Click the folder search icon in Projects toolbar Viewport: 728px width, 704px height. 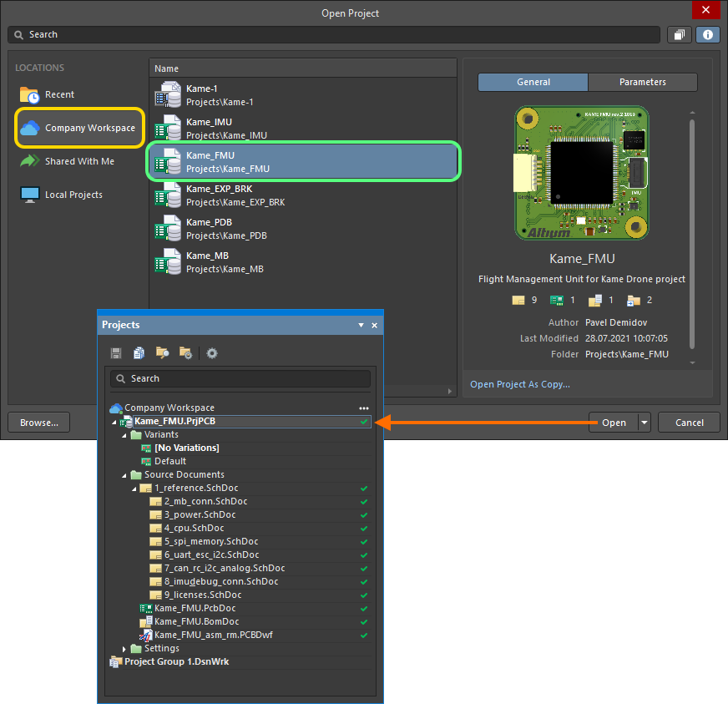(162, 353)
